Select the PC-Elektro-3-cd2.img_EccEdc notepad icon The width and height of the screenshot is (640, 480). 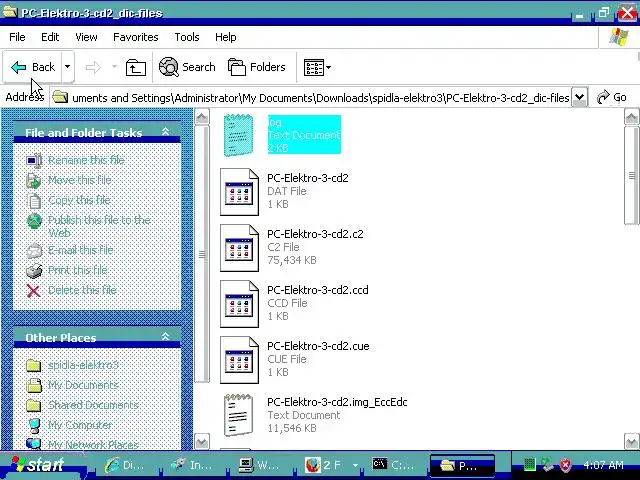(239, 415)
